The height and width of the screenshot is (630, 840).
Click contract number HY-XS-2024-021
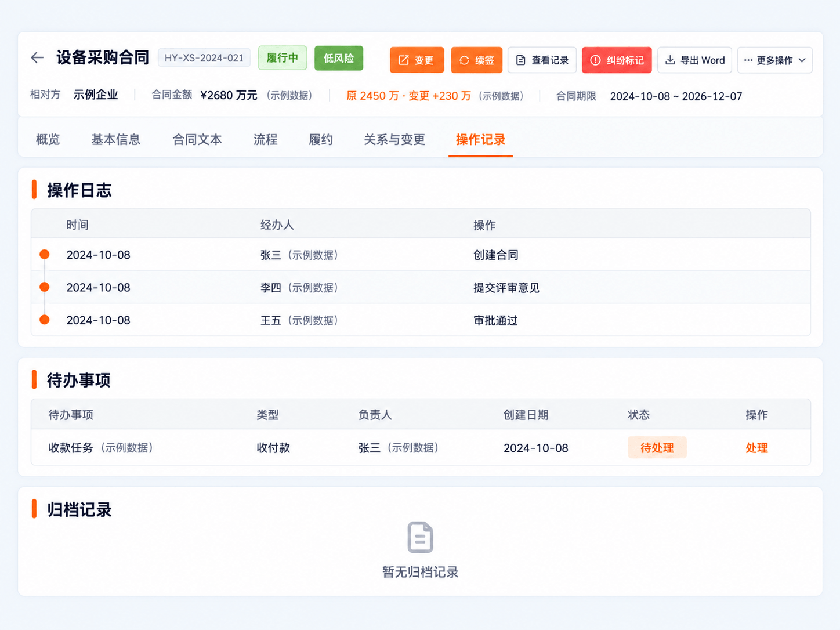pos(204,58)
